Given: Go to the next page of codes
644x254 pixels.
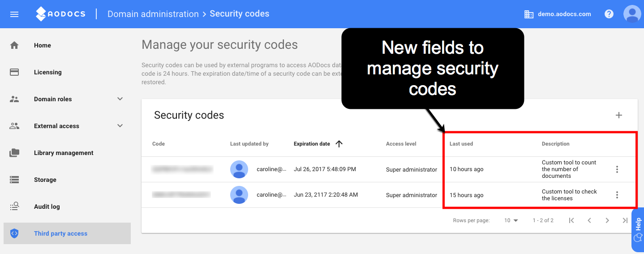Looking at the screenshot, I should (607, 220).
